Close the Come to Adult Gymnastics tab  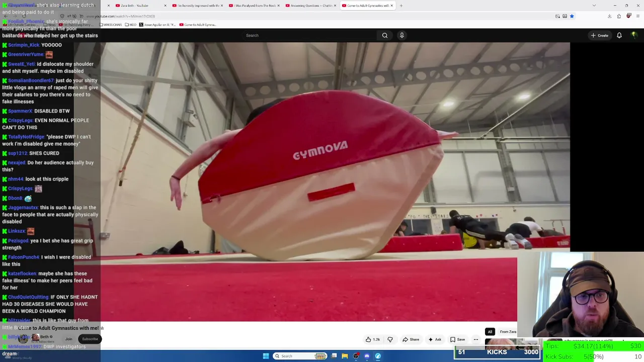[x=392, y=6]
